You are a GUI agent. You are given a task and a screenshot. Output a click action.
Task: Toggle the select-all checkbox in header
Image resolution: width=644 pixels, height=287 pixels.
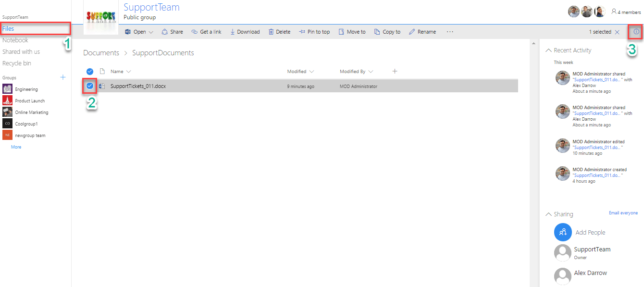coord(90,71)
